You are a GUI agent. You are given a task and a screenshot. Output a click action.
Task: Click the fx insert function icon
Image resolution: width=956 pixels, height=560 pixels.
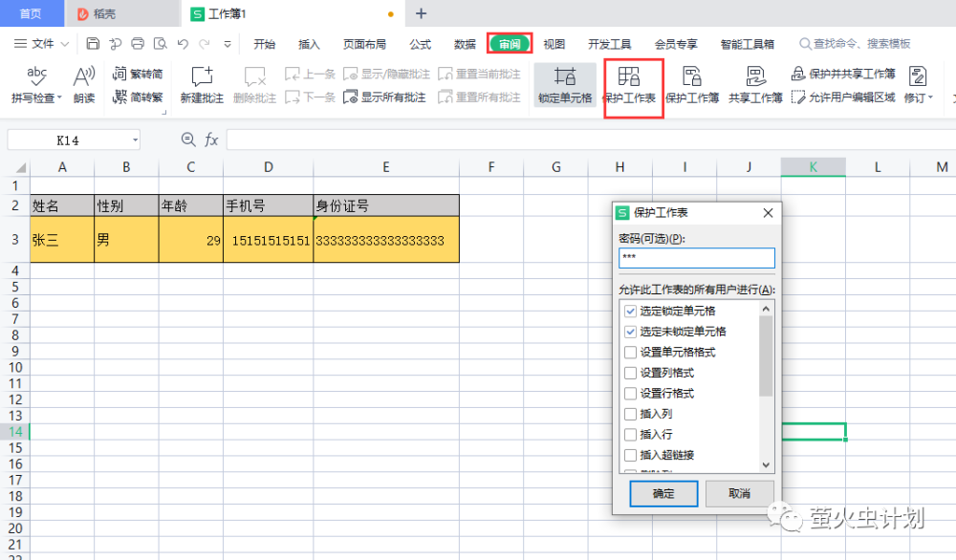pos(211,140)
